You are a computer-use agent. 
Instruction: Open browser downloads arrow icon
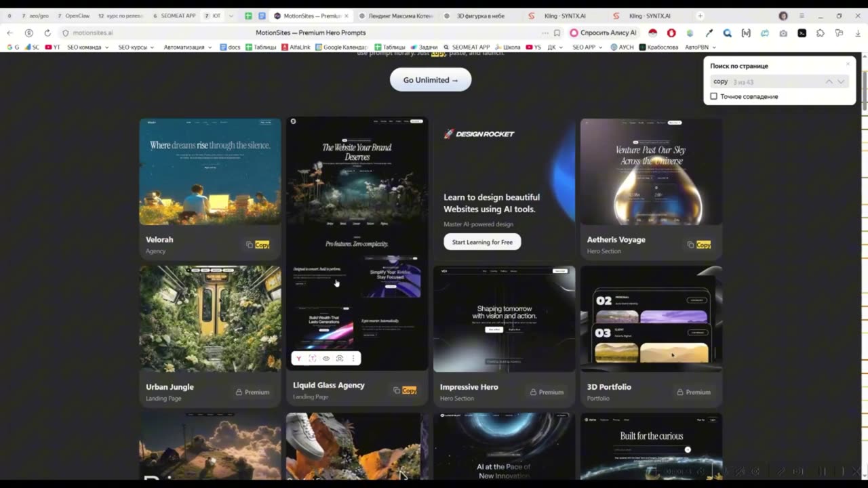[x=857, y=33]
